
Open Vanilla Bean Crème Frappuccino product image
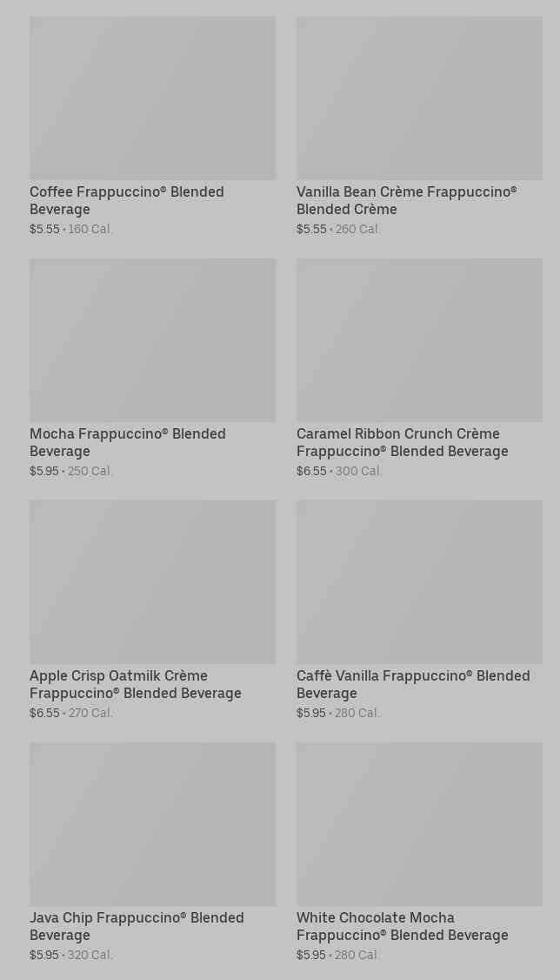pyautogui.click(x=419, y=97)
